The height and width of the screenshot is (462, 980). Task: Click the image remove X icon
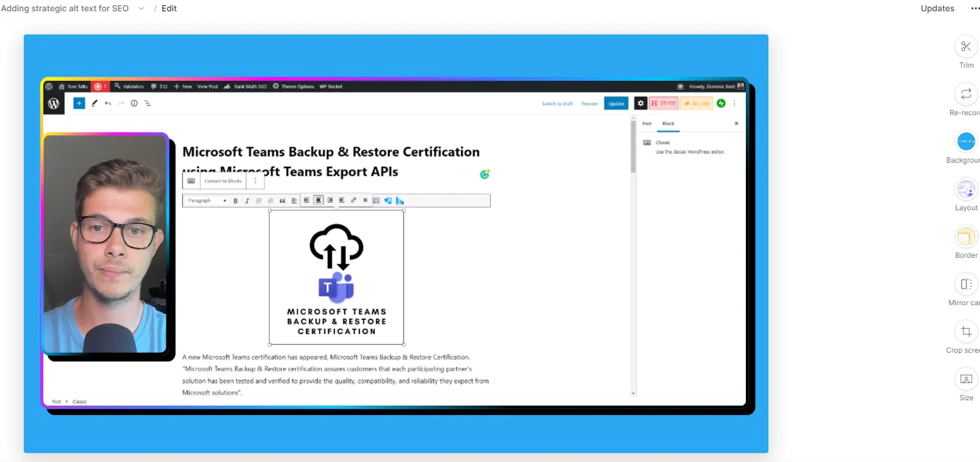point(365,200)
